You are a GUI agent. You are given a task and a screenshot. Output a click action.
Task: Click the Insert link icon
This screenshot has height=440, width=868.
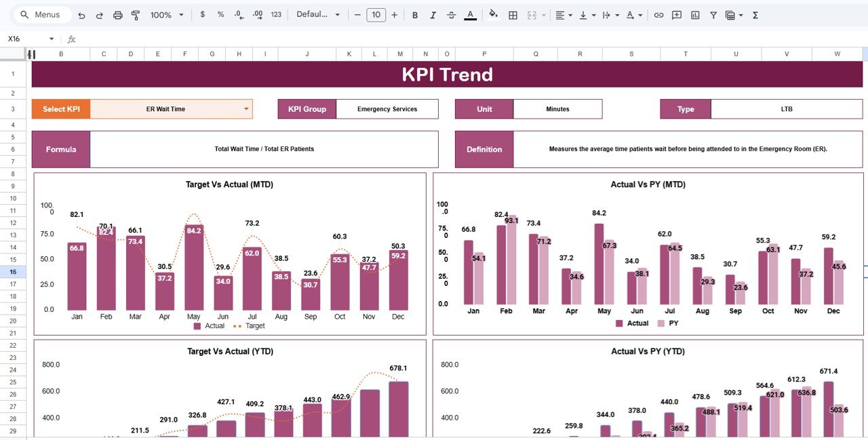click(658, 14)
